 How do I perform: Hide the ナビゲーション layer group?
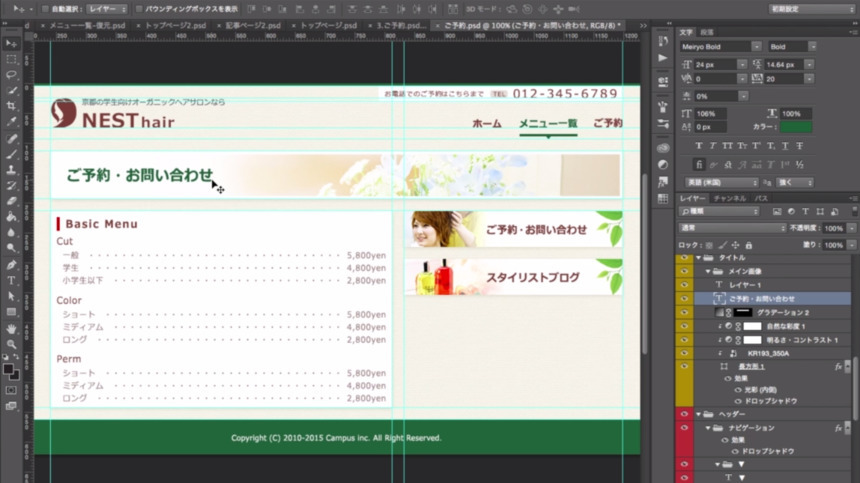coord(684,428)
